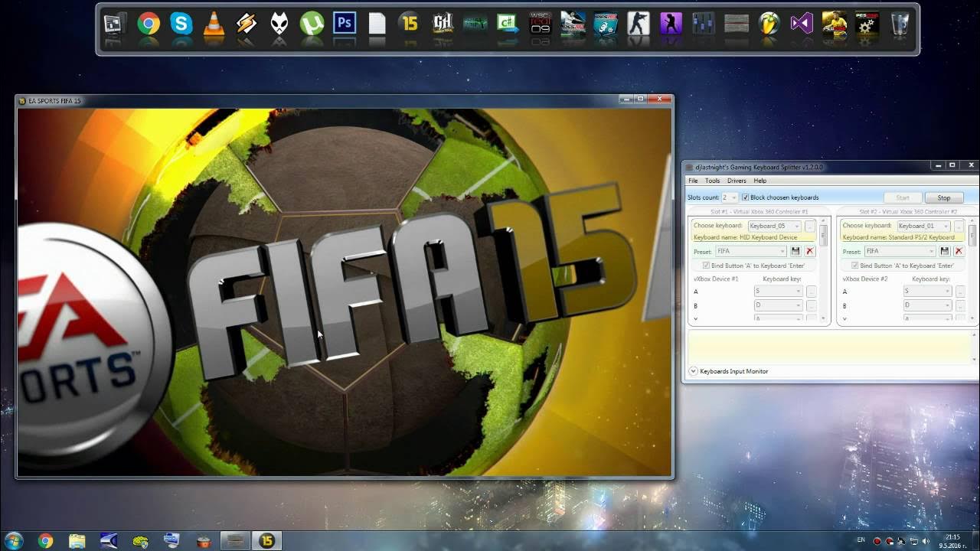Delete Slot #2 preset with red X
Screen dimensions: 980x551
click(958, 251)
